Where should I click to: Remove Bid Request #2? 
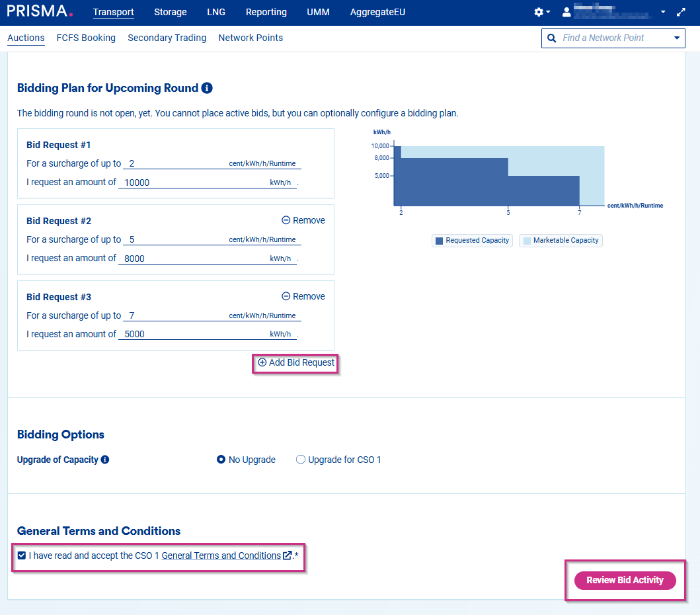pos(303,220)
